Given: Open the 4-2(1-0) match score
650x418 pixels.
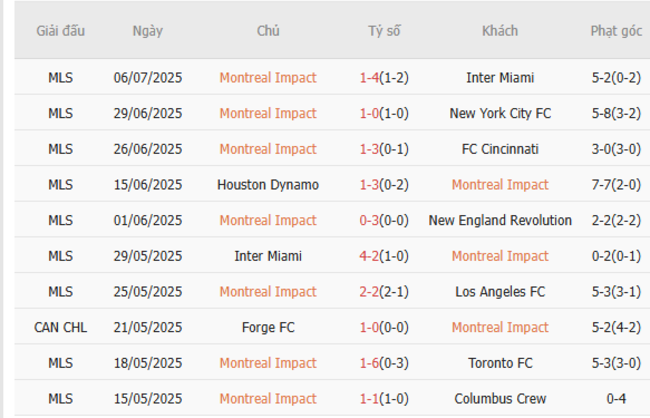Looking at the screenshot, I should [x=383, y=256].
